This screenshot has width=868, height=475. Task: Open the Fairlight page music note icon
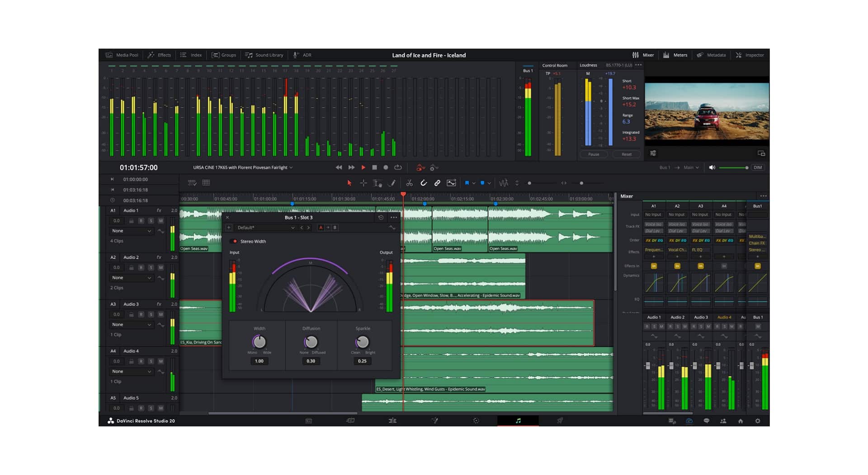point(518,421)
